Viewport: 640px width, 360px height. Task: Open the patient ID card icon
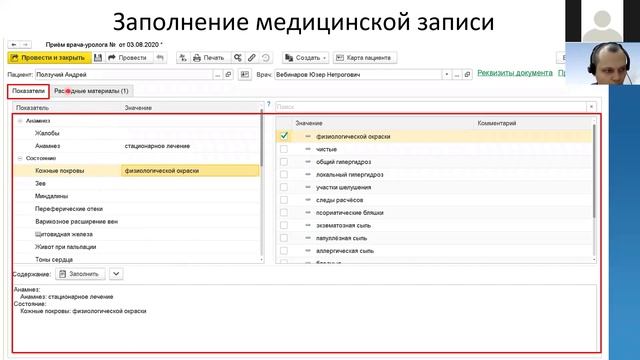(x=244, y=75)
